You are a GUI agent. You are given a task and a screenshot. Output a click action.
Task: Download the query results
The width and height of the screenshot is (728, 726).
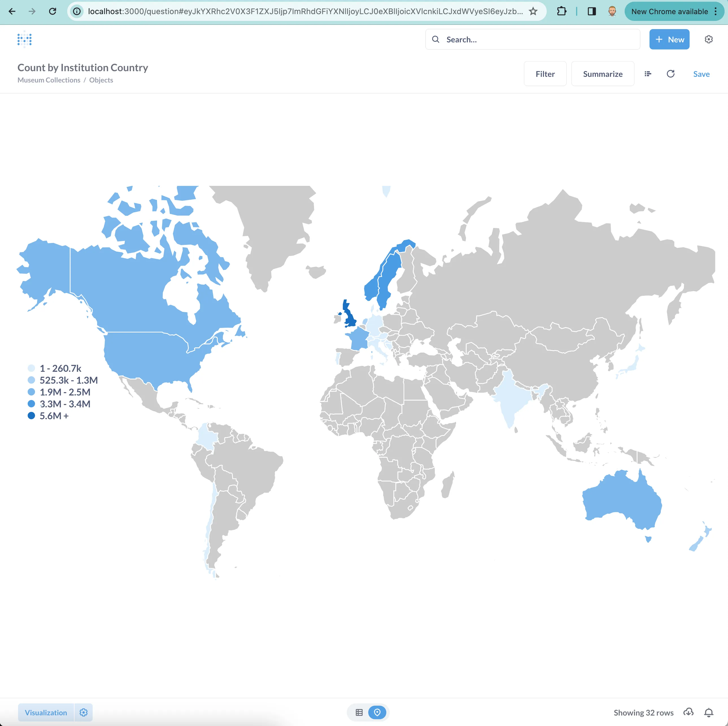pos(688,712)
